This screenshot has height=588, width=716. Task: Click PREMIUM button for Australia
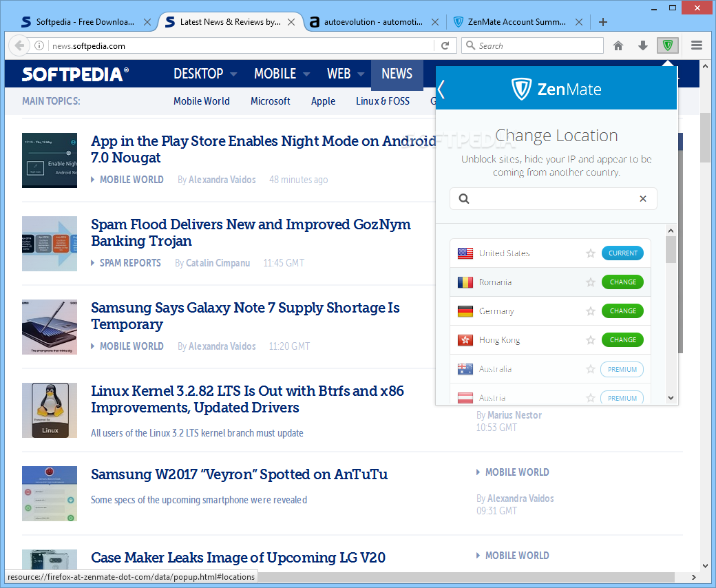pyautogui.click(x=622, y=369)
